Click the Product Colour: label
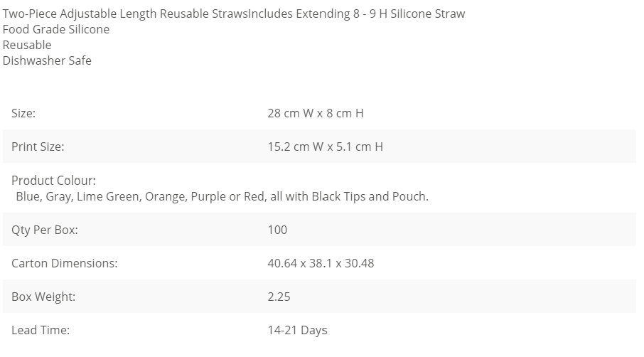 point(53,181)
